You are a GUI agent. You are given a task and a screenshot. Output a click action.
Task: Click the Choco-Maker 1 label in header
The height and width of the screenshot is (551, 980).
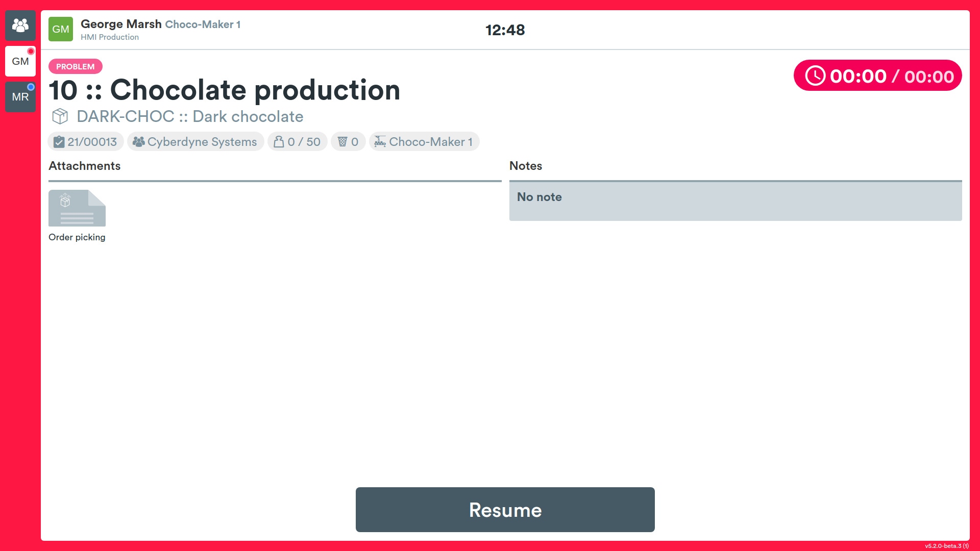point(203,24)
